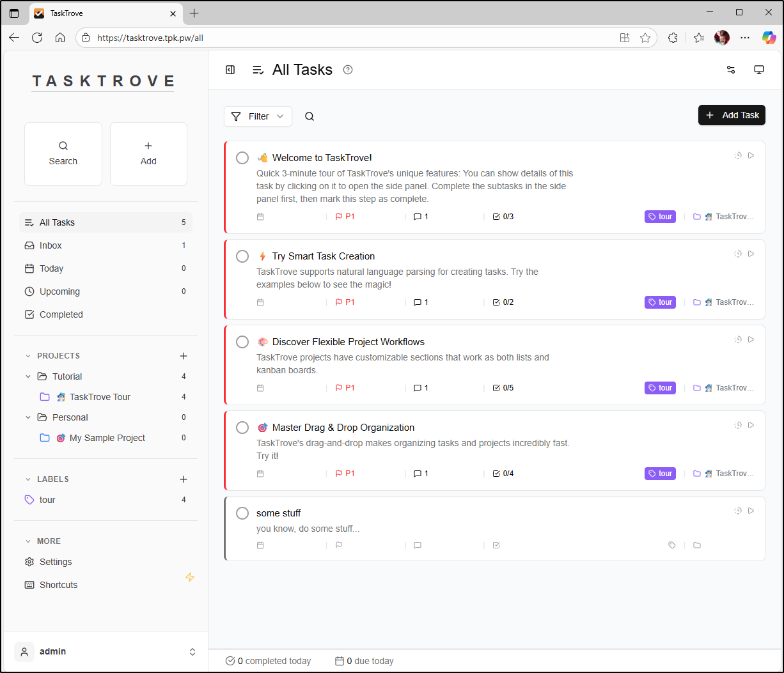The width and height of the screenshot is (784, 673).
Task: Add comment icon on some stuff task
Action: click(418, 545)
